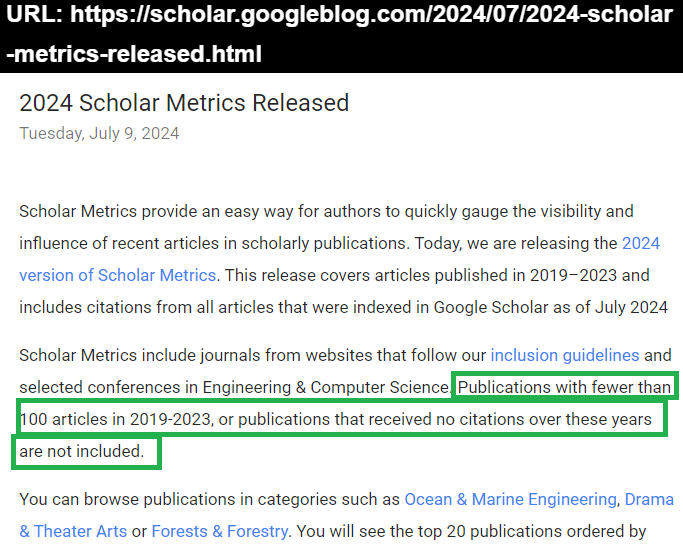Click highlighted text 'are not included.'
This screenshot has height=546, width=683.
click(81, 451)
